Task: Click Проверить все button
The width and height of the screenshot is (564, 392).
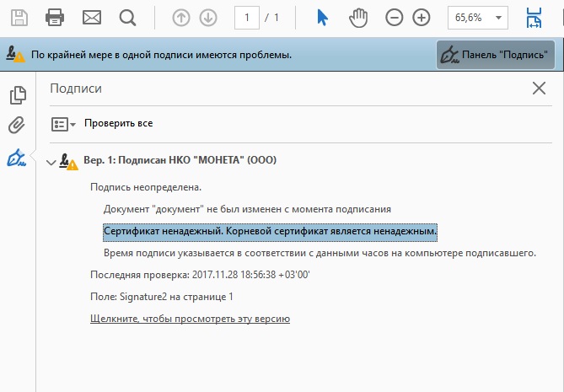Action: 118,123
